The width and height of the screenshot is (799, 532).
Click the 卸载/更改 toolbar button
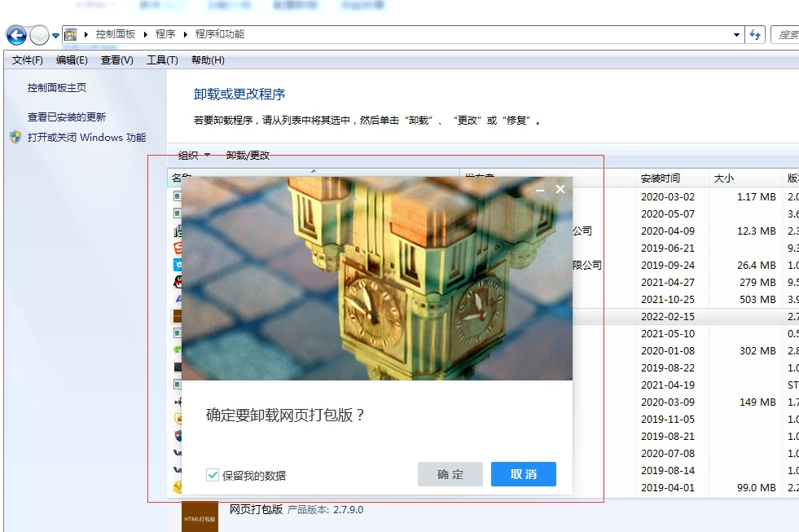pyautogui.click(x=248, y=155)
